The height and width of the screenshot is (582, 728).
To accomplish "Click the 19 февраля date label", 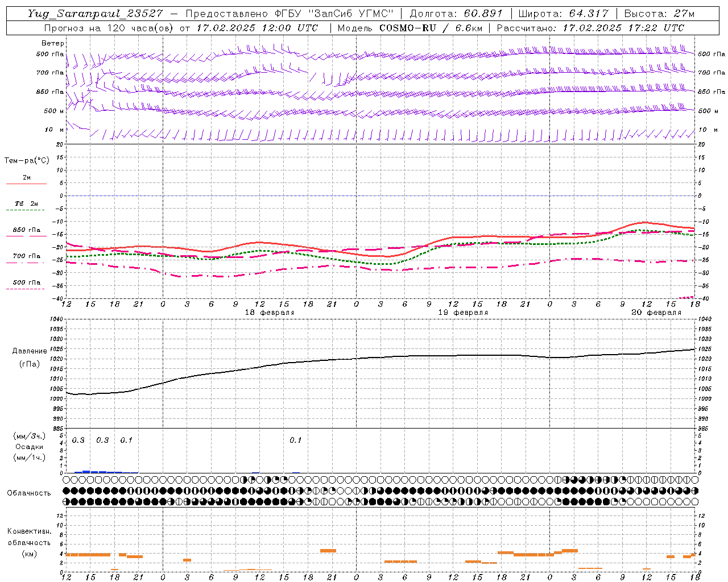I will click(463, 313).
